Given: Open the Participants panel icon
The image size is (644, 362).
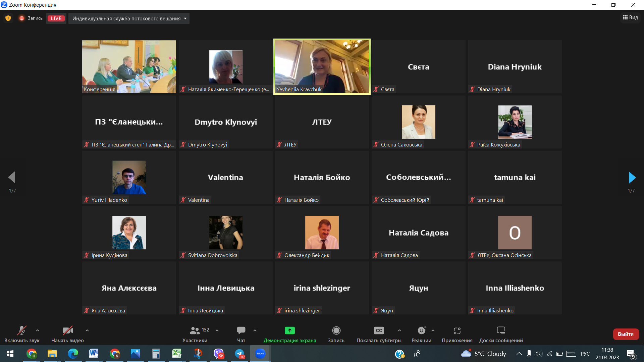Looking at the screenshot, I should 195,330.
